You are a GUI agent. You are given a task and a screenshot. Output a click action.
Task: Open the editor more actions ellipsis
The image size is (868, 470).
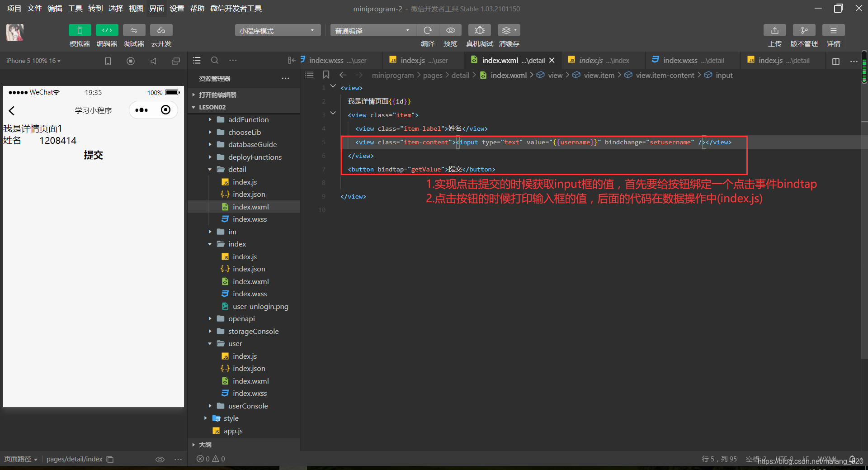(854, 61)
